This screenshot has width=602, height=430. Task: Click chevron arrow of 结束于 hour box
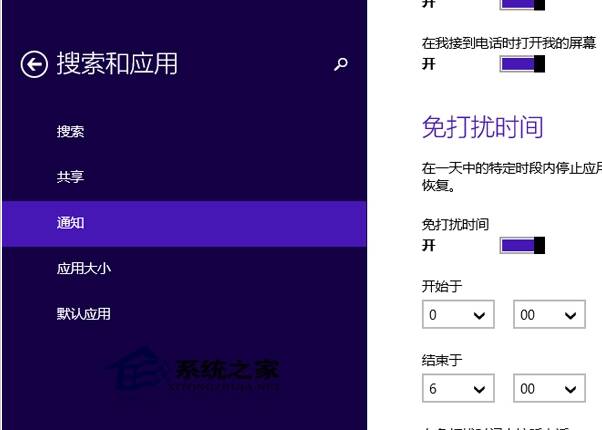479,390
